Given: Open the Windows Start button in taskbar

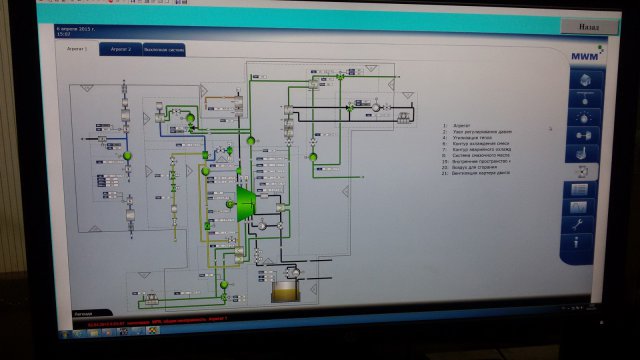Looking at the screenshot, I should click(65, 334).
